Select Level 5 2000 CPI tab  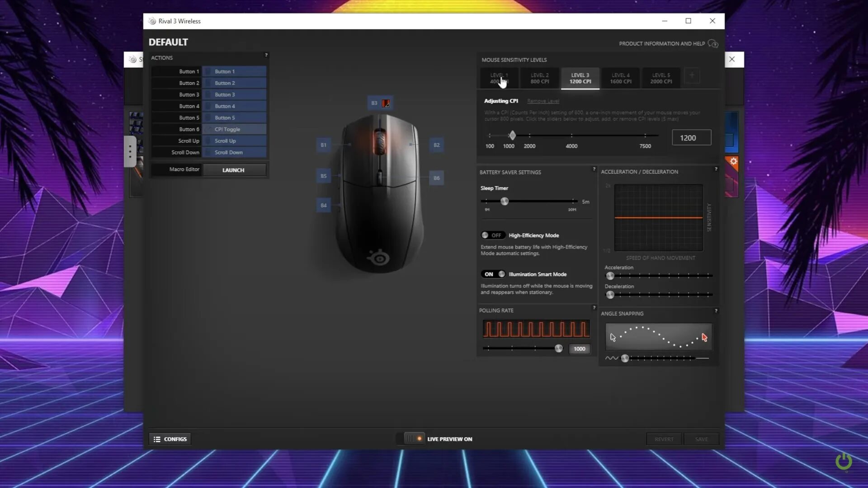(661, 78)
